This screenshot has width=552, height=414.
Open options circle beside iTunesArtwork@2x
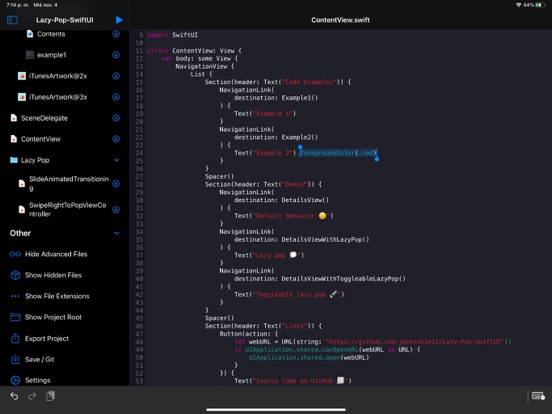(x=116, y=76)
